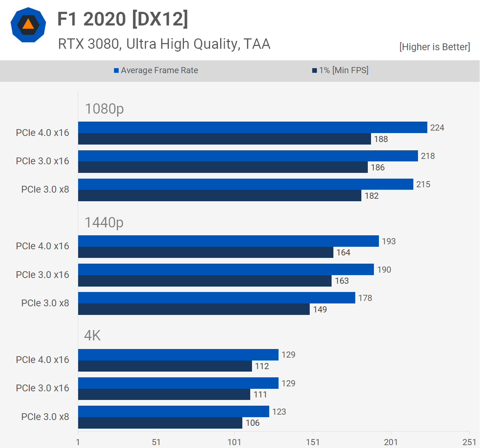Click the 193 average bar under 1440p
The image size is (480, 448).
point(228,241)
